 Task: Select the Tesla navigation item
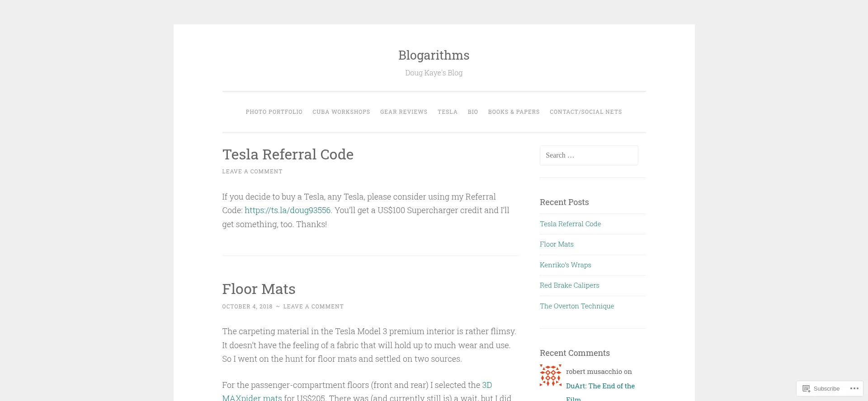click(447, 112)
